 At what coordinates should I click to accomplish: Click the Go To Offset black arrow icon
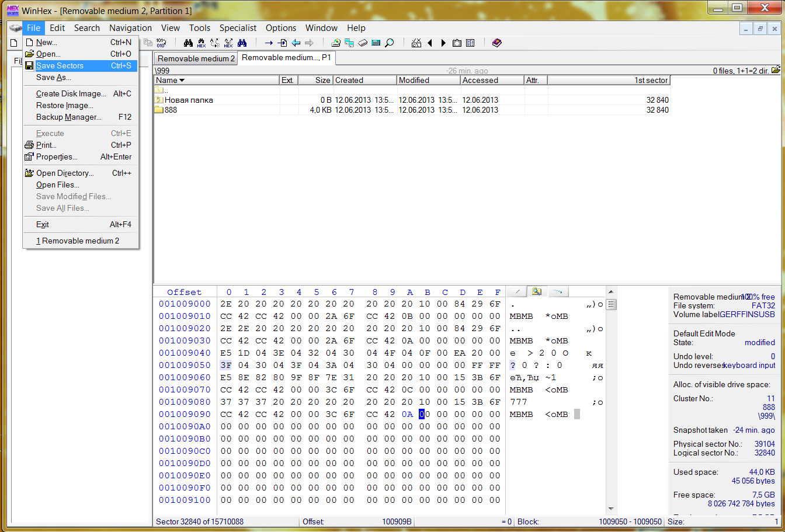point(269,43)
